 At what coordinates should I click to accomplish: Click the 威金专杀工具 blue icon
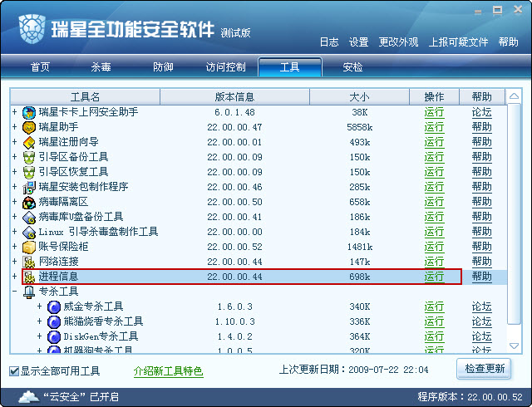click(x=54, y=307)
